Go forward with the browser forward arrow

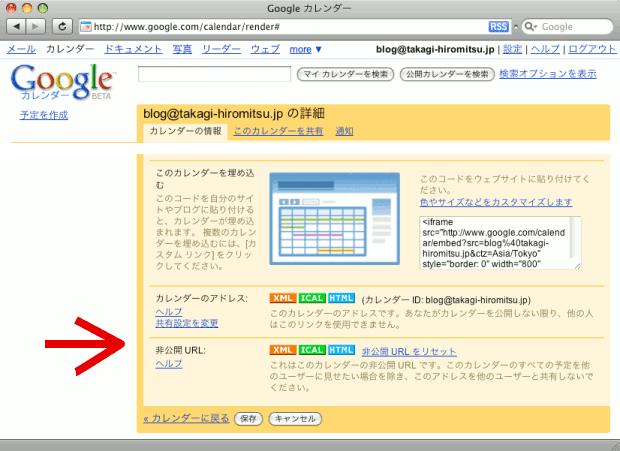pyautogui.click(x=36, y=26)
